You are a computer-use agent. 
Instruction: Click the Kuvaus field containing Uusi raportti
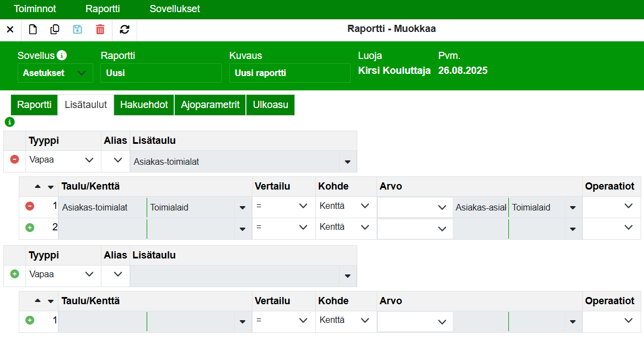point(289,73)
